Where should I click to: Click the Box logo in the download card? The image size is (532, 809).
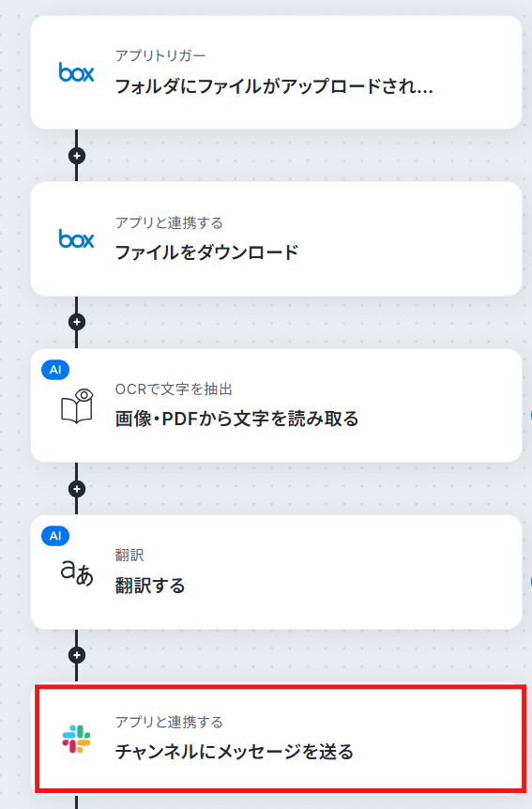(76, 239)
